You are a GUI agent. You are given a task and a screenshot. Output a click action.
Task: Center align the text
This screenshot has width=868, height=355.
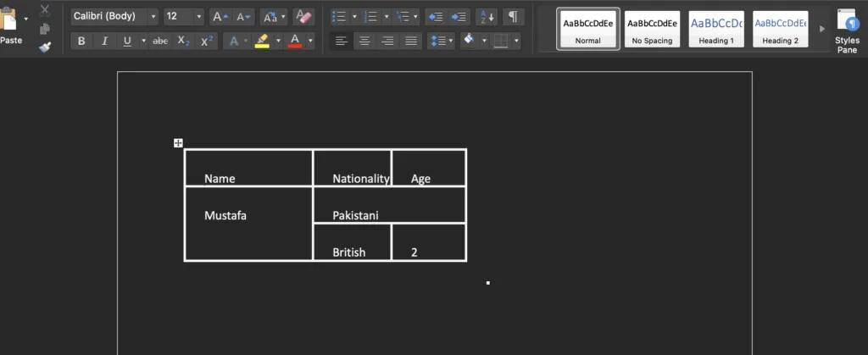[x=364, y=41]
